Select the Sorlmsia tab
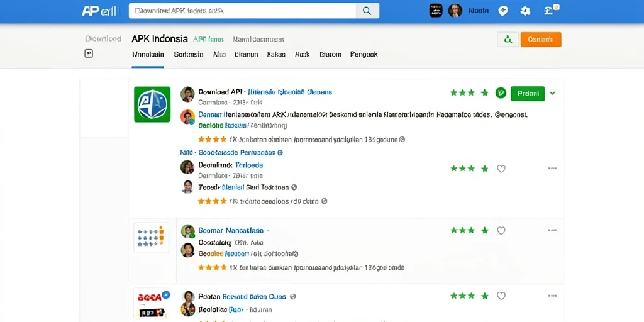The width and height of the screenshot is (644, 322). (x=189, y=54)
